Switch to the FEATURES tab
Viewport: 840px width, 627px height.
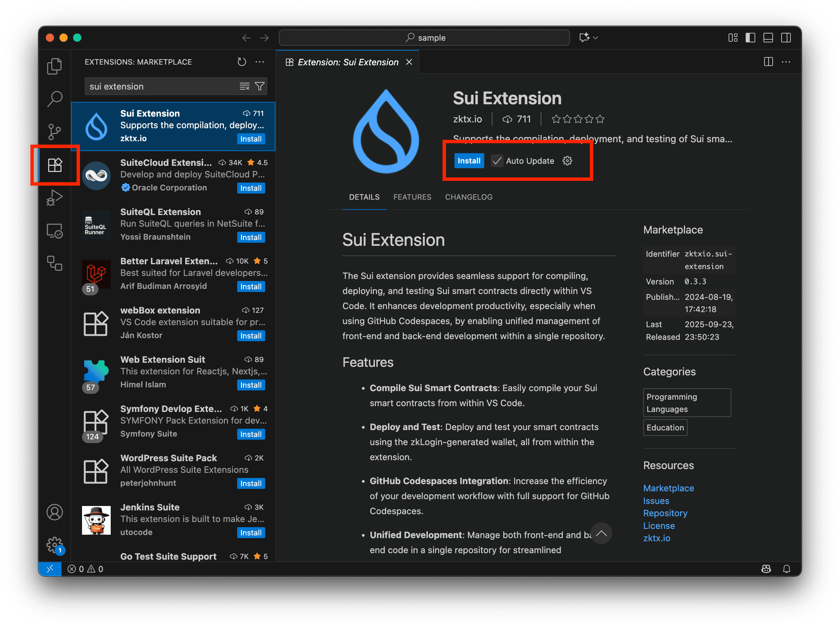412,197
